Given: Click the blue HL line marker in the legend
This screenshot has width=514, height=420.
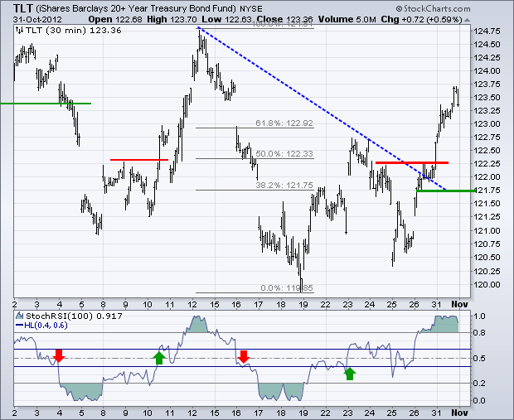Looking at the screenshot, I should point(19,326).
